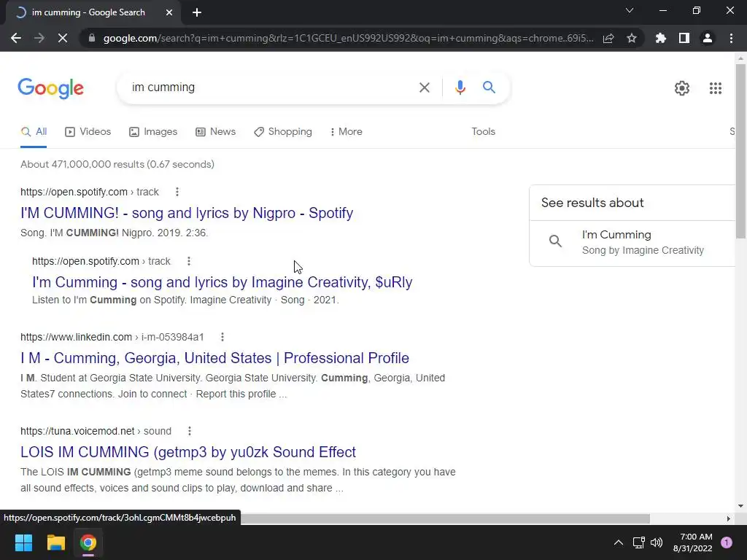This screenshot has height=560, width=747.
Task: Show hidden tray icons chevron
Action: tap(618, 542)
